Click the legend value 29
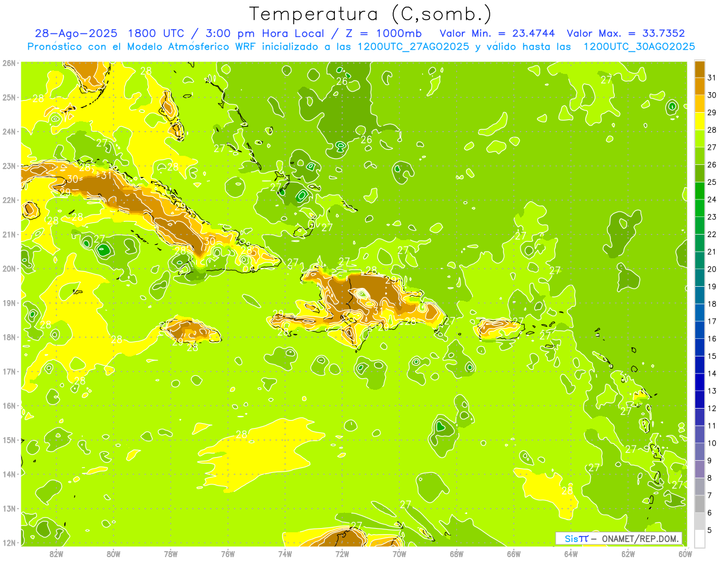The image size is (728, 562). tap(712, 113)
